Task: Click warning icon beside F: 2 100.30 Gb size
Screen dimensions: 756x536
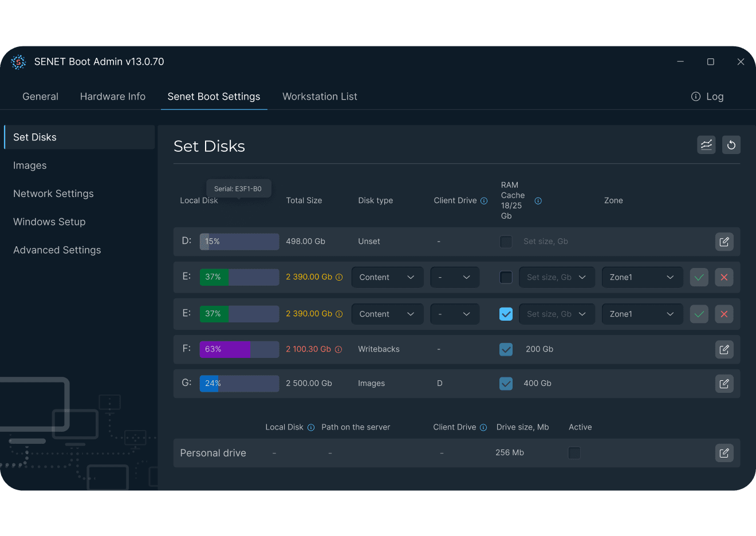Action: pyautogui.click(x=338, y=349)
